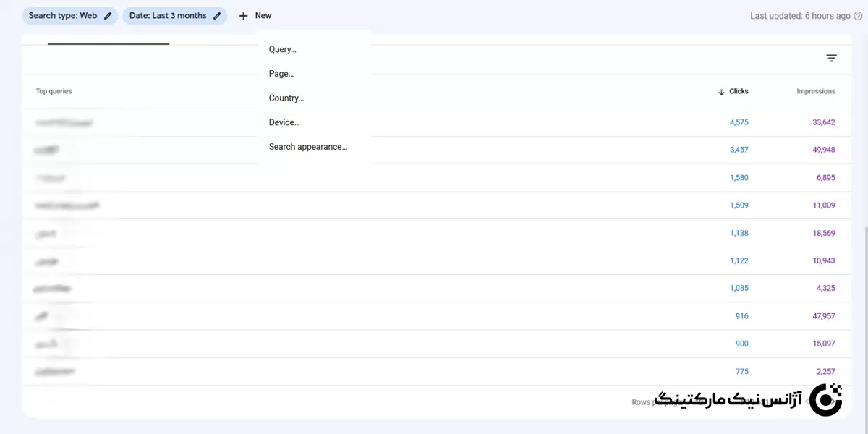Image resolution: width=868 pixels, height=434 pixels.
Task: Click the New filter button label
Action: pyautogui.click(x=263, y=16)
